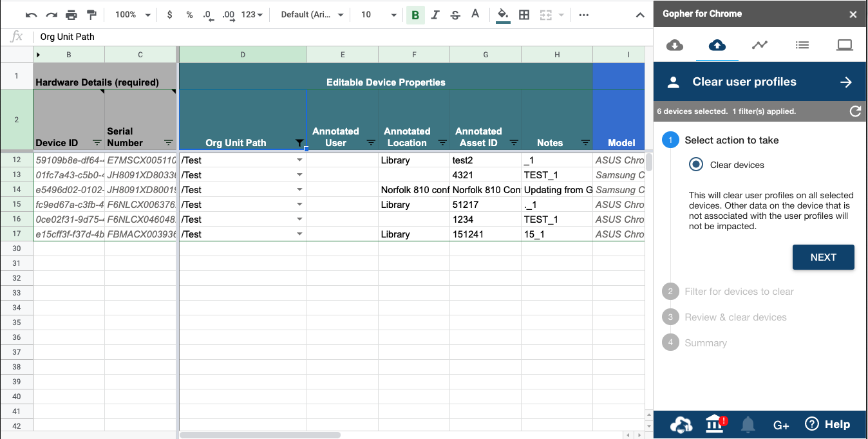Open the bank building icon with alert
Viewport: 868px width, 439px height.
pyautogui.click(x=715, y=424)
